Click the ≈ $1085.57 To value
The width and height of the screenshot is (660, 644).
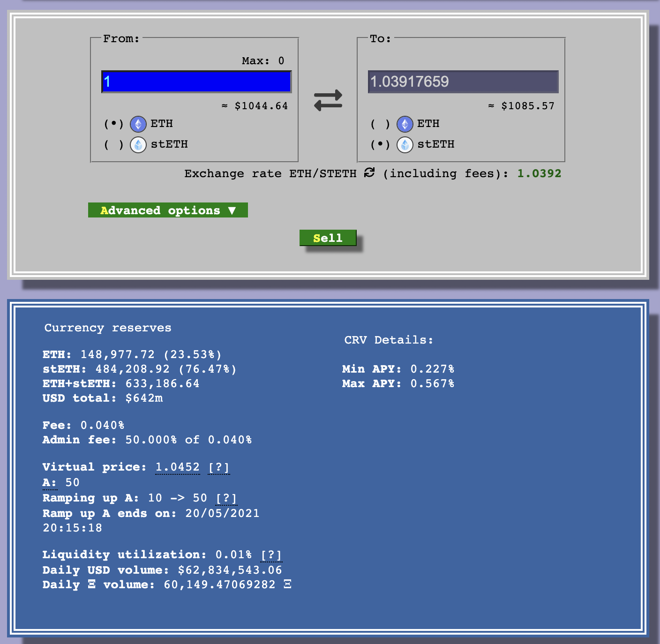(x=521, y=106)
